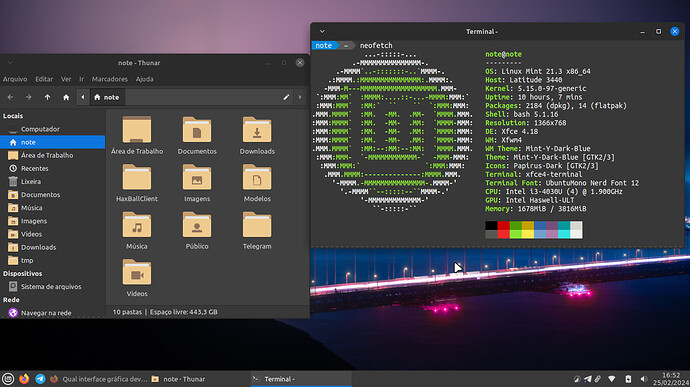Open the Marcadores menu in Thunar
Viewport: 690px width, 387px height.
[x=110, y=79]
